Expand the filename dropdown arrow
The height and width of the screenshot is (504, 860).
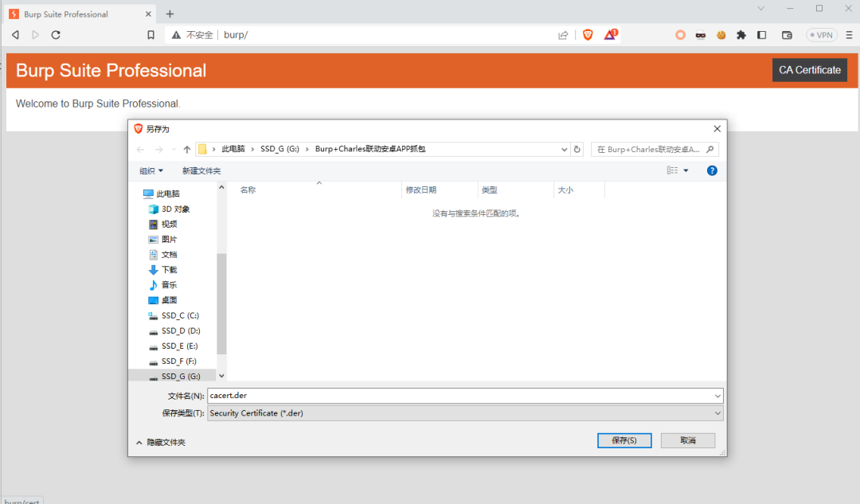pos(717,396)
